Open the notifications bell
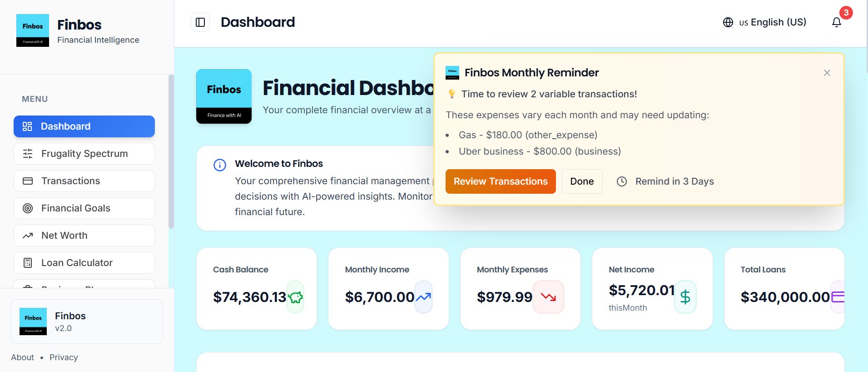Viewport: 868px width, 372px height. coord(836,22)
